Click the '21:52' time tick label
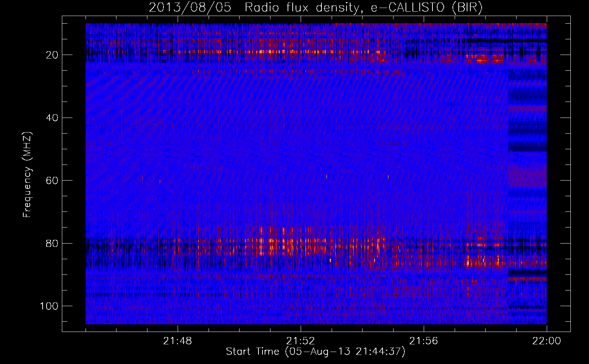This screenshot has height=364, width=589. (x=301, y=341)
